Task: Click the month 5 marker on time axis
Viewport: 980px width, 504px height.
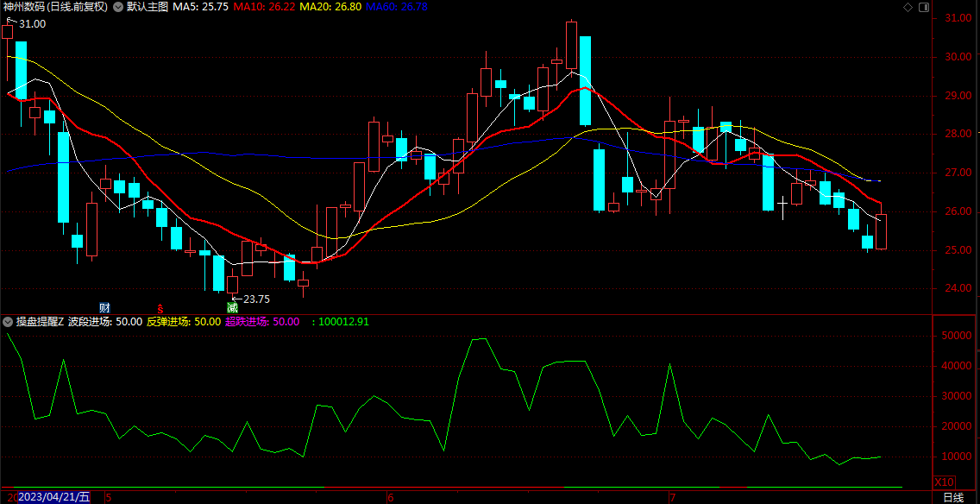Action: (108, 498)
